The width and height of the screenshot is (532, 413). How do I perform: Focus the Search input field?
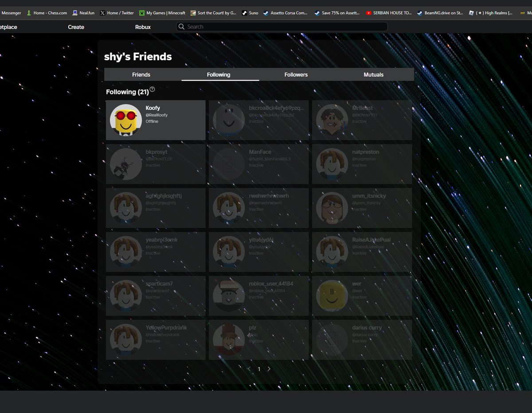coord(282,27)
